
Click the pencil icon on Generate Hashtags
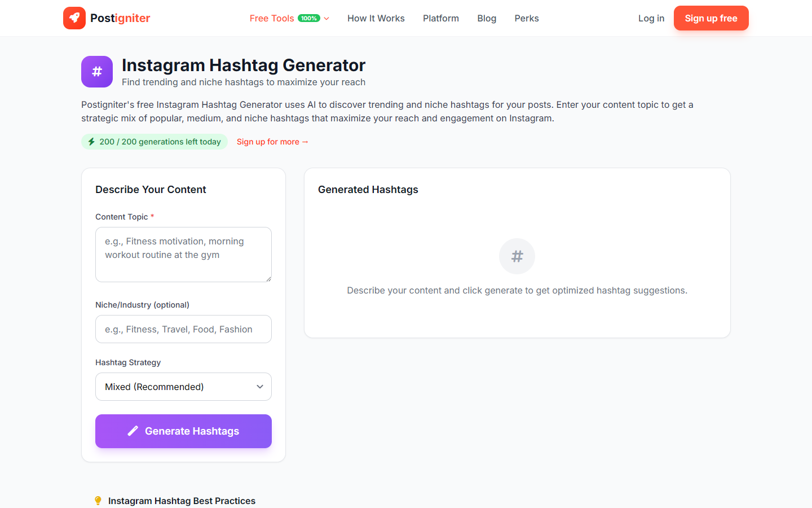133,431
